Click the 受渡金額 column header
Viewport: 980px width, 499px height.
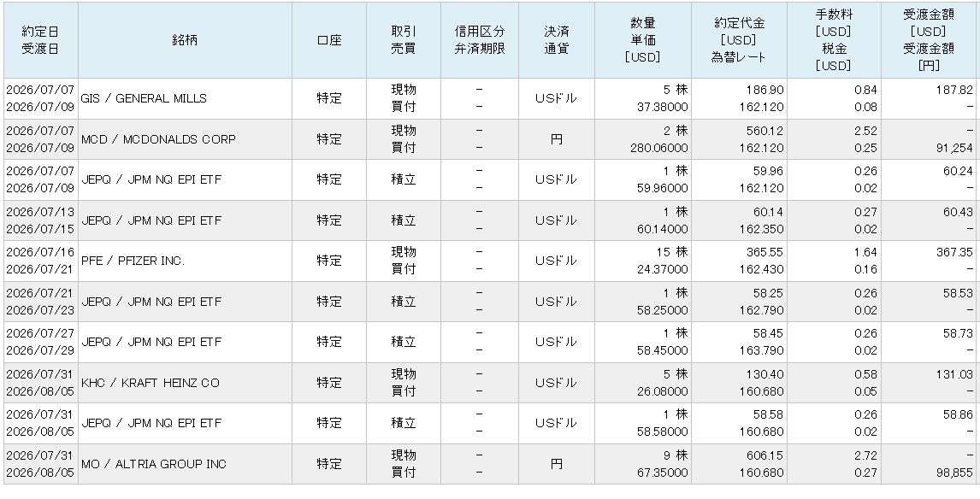tap(928, 40)
